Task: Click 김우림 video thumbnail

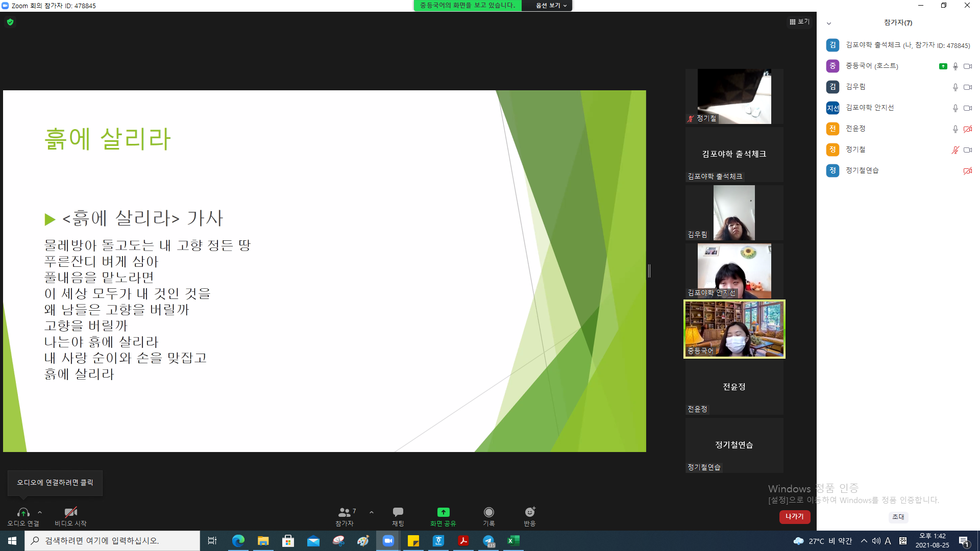Action: 734,213
